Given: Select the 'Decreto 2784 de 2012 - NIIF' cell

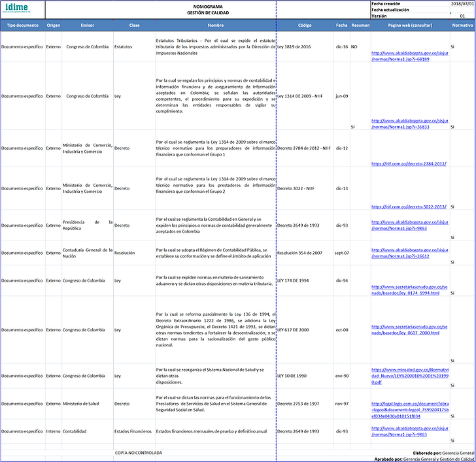Looking at the screenshot, I should (x=304, y=148).
